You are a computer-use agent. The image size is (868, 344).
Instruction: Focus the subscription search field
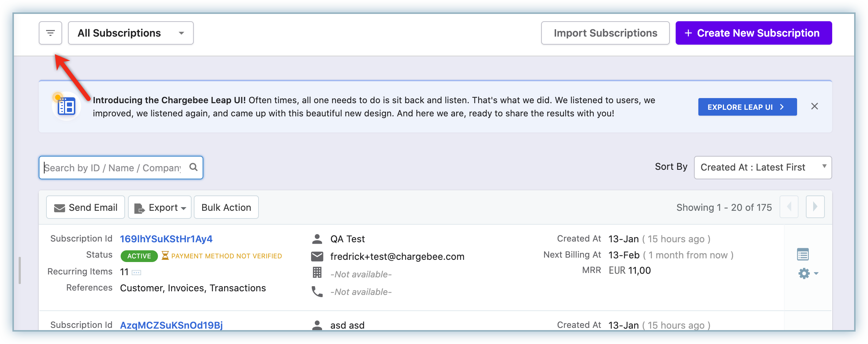point(113,168)
